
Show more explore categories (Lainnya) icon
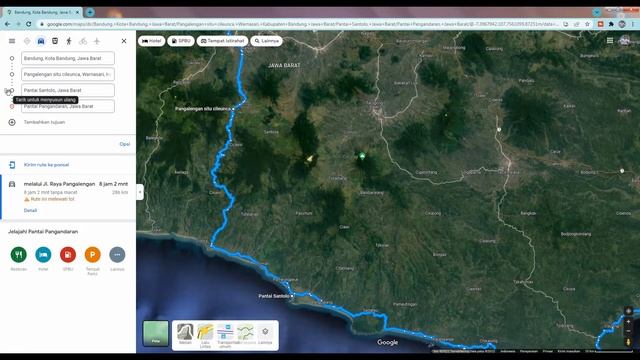tap(117, 255)
